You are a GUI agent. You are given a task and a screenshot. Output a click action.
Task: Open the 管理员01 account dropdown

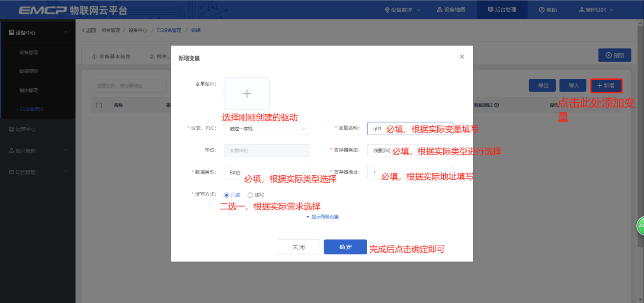596,10
